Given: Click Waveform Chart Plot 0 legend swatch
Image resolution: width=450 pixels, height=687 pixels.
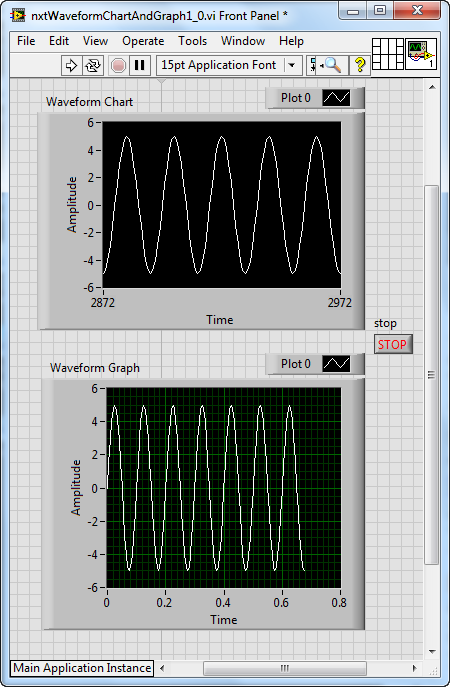Looking at the screenshot, I should pyautogui.click(x=337, y=98).
